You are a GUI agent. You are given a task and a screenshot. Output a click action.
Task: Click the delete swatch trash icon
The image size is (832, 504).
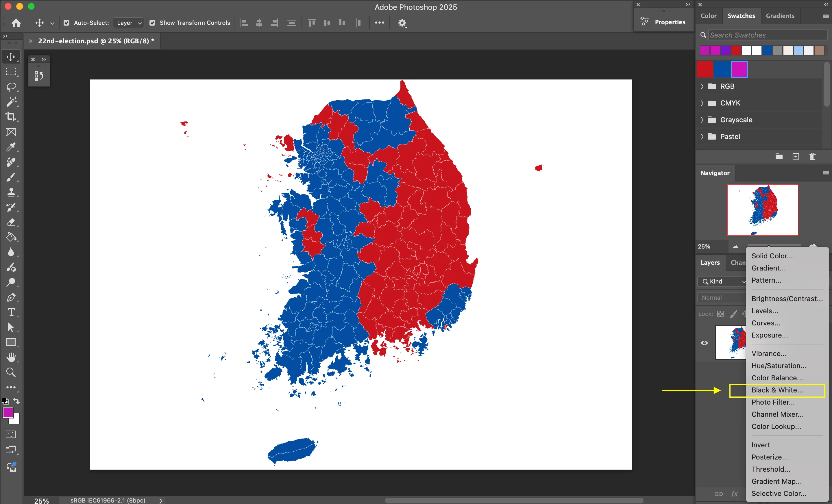pos(812,157)
